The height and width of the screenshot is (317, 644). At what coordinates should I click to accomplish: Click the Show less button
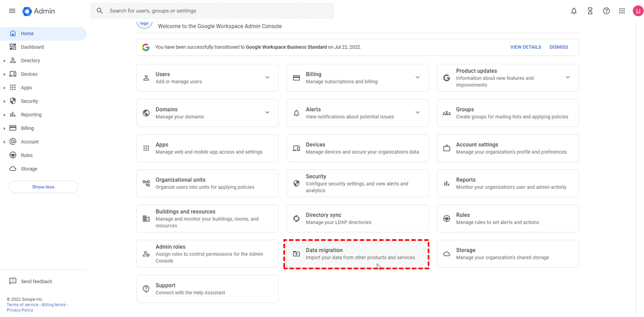[43, 187]
